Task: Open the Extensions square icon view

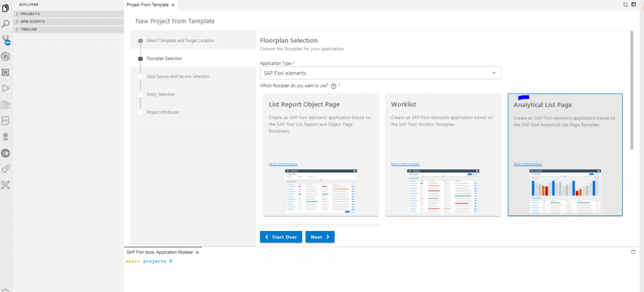Action: coord(5,72)
